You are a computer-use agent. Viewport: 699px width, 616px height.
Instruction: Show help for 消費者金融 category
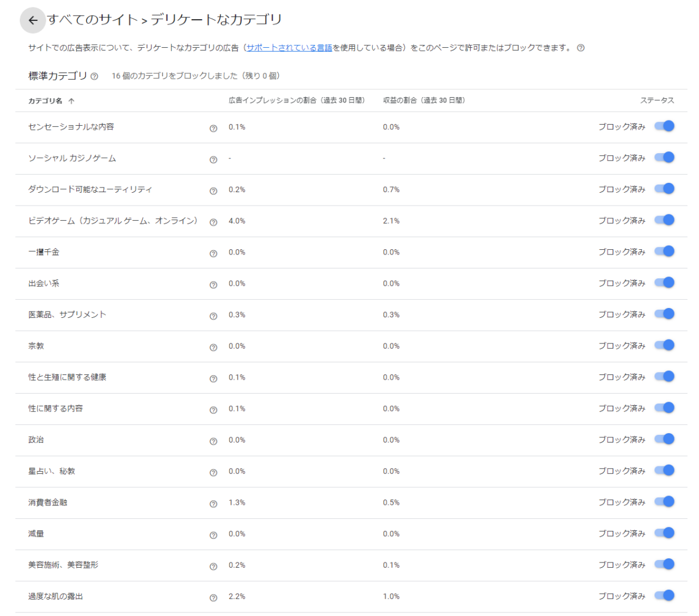(x=213, y=504)
